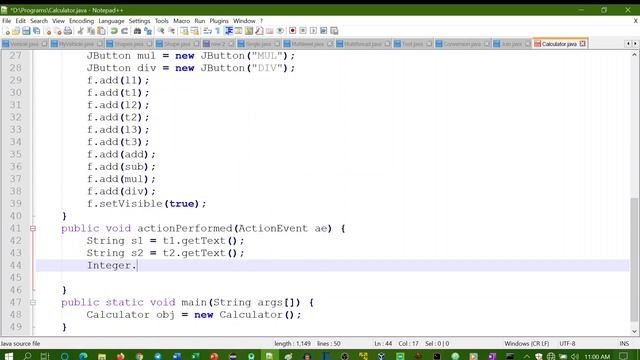Click the INS status bar indicator

(624, 344)
